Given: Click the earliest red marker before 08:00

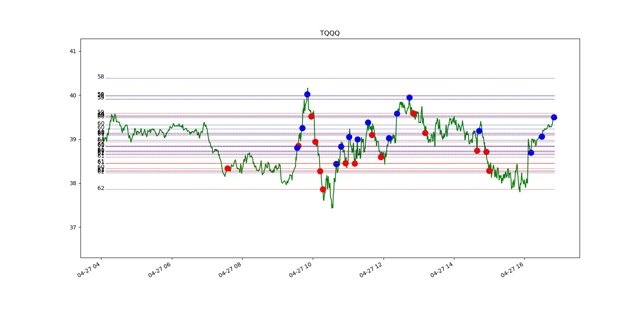Looking at the screenshot, I should click(x=227, y=168).
